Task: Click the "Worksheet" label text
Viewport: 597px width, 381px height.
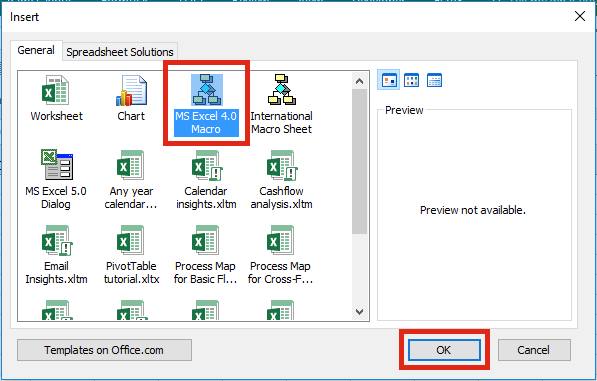Action: [56, 116]
